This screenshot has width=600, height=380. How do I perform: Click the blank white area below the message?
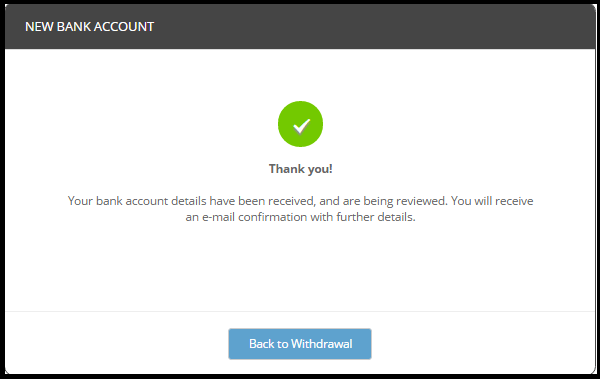pyautogui.click(x=300, y=268)
